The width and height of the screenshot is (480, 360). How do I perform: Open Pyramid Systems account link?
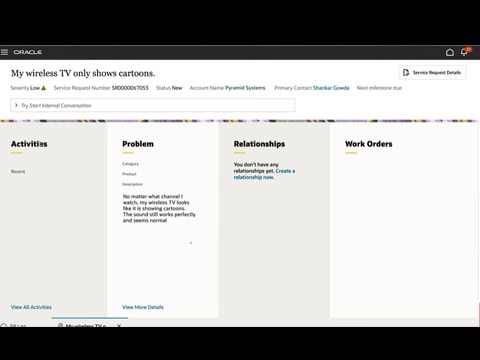pyautogui.click(x=245, y=88)
